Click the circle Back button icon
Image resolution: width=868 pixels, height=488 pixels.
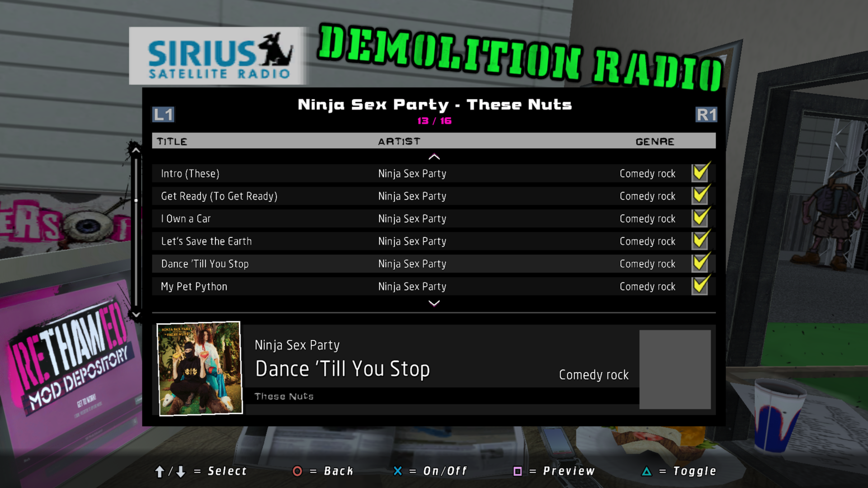297,471
